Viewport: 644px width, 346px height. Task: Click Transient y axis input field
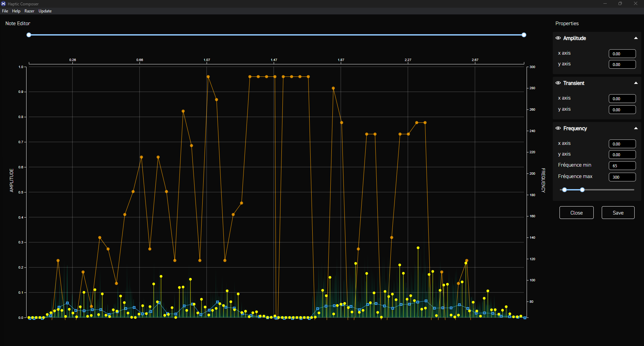[x=622, y=110]
